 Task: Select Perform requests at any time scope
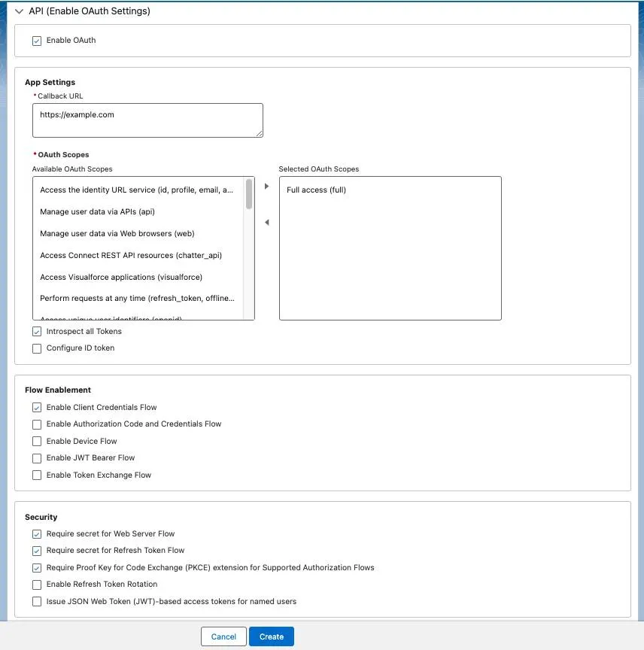pyautogui.click(x=137, y=298)
